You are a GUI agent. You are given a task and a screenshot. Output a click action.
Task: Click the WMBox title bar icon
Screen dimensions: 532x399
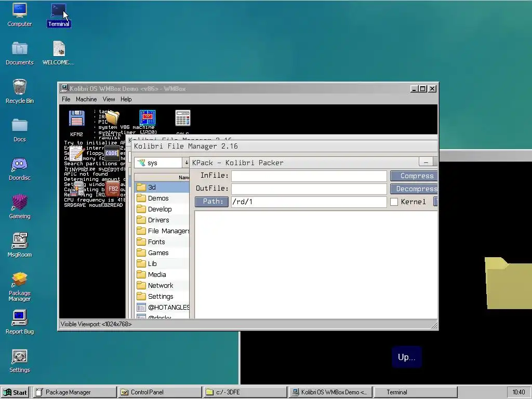[x=64, y=88]
